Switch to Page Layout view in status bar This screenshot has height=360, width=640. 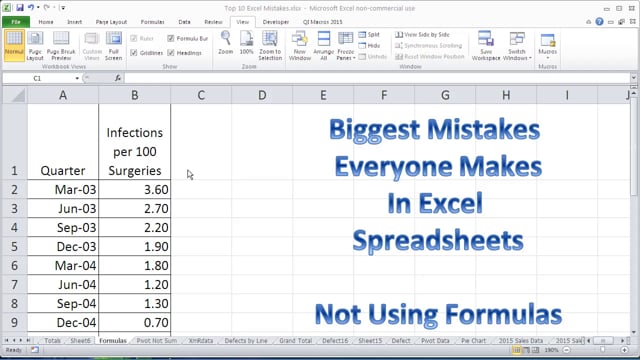[x=526, y=350]
